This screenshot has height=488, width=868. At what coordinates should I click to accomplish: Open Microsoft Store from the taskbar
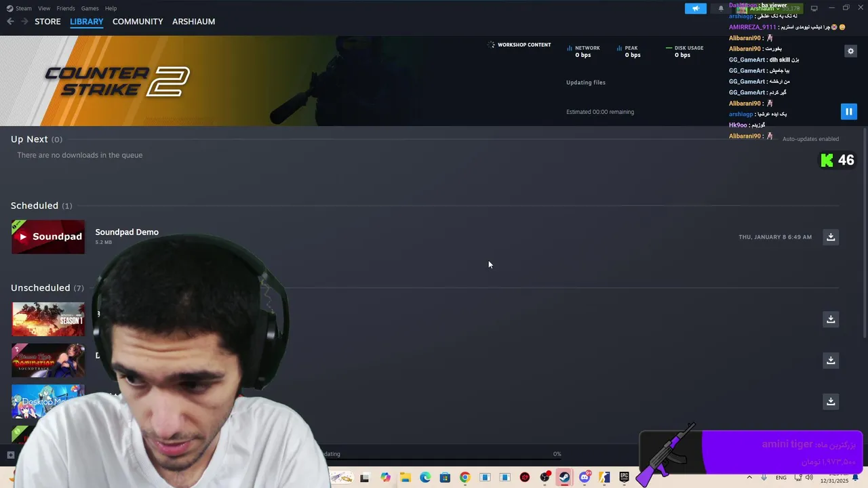[x=445, y=478]
